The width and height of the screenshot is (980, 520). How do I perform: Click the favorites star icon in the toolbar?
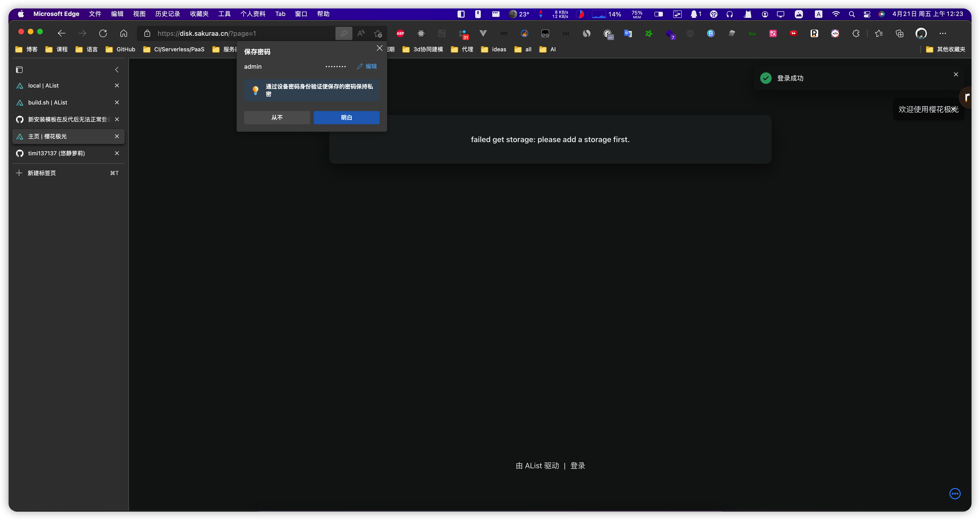[879, 33]
